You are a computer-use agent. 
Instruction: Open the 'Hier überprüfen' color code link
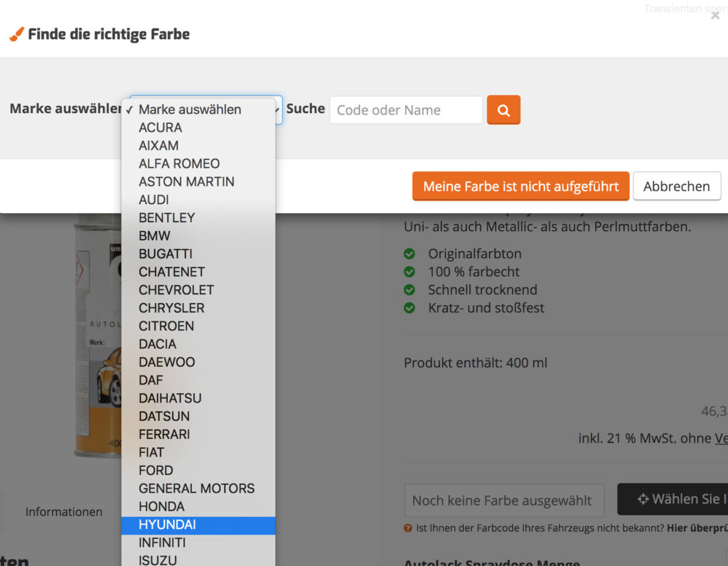697,528
